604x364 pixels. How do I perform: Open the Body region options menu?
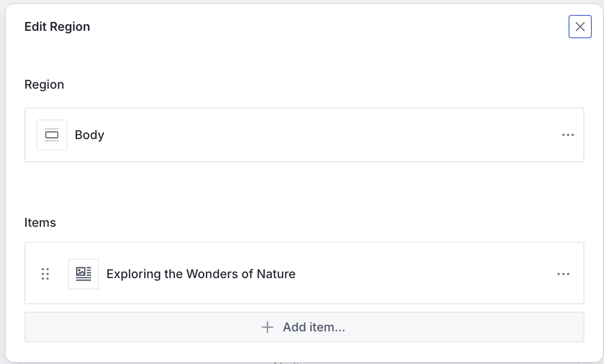pos(568,135)
